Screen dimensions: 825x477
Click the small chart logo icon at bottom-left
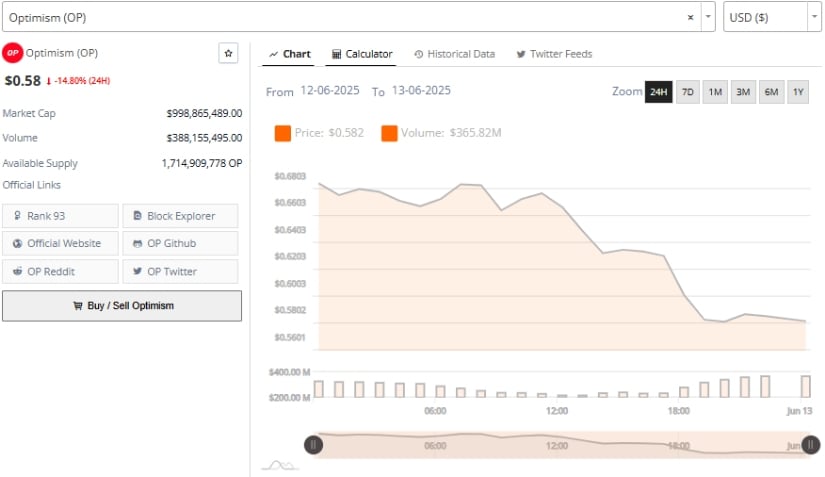pyautogui.click(x=280, y=465)
